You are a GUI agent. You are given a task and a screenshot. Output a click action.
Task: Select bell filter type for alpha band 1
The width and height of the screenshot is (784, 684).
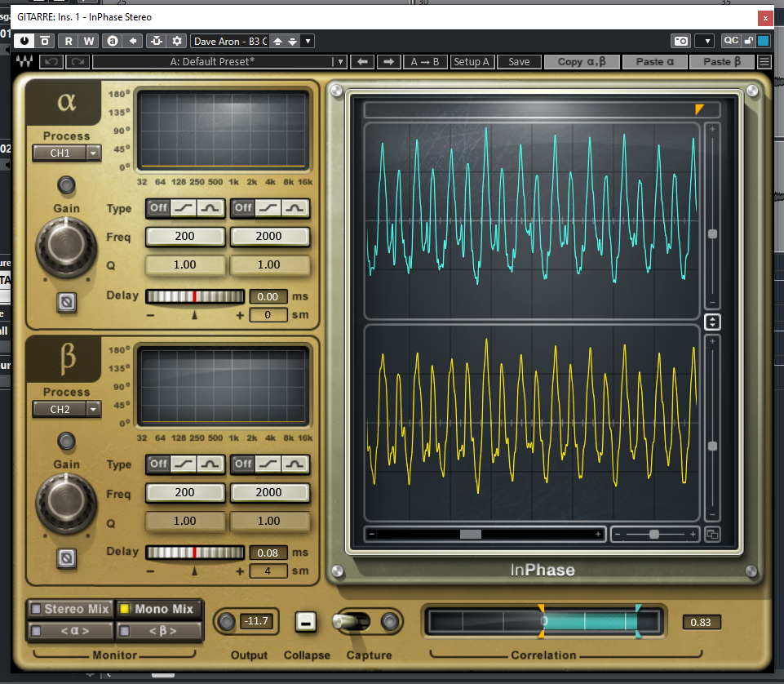pos(210,208)
